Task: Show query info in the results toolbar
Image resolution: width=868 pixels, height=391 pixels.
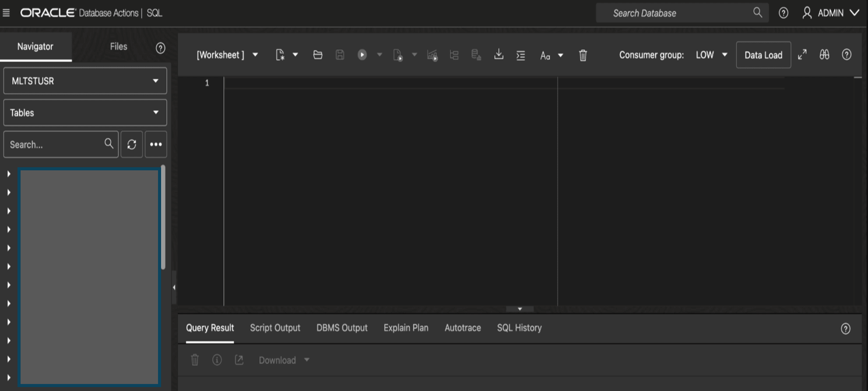Action: click(217, 360)
